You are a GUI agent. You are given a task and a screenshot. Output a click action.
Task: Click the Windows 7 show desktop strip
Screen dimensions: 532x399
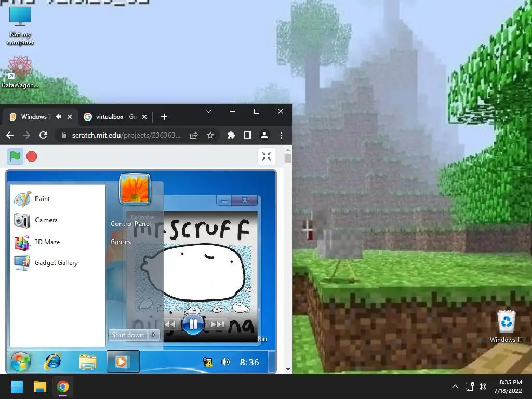[x=272, y=362]
